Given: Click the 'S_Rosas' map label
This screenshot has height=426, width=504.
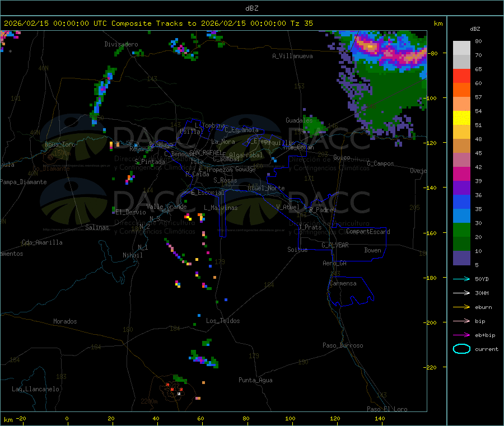Looking at the screenshot, I should [x=225, y=180].
